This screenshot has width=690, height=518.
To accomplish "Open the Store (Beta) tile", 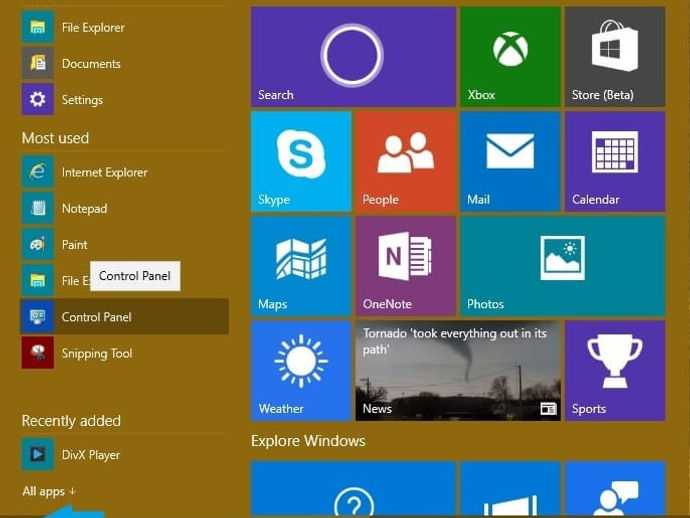I will click(x=615, y=57).
